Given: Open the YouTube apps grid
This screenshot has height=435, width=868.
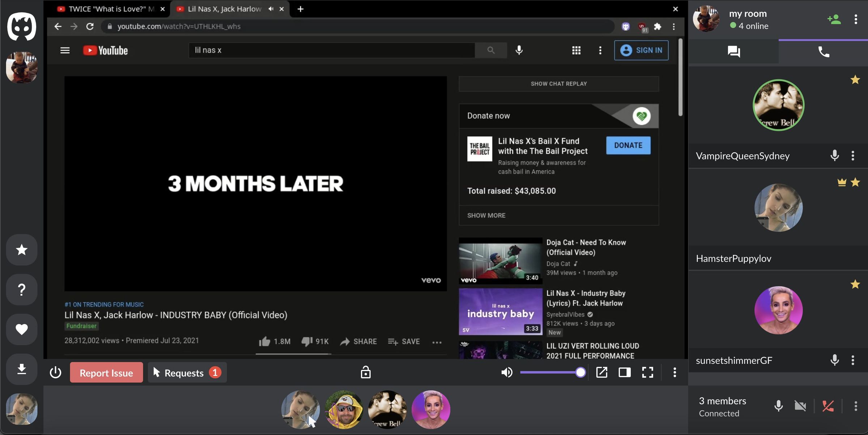Looking at the screenshot, I should pyautogui.click(x=576, y=50).
